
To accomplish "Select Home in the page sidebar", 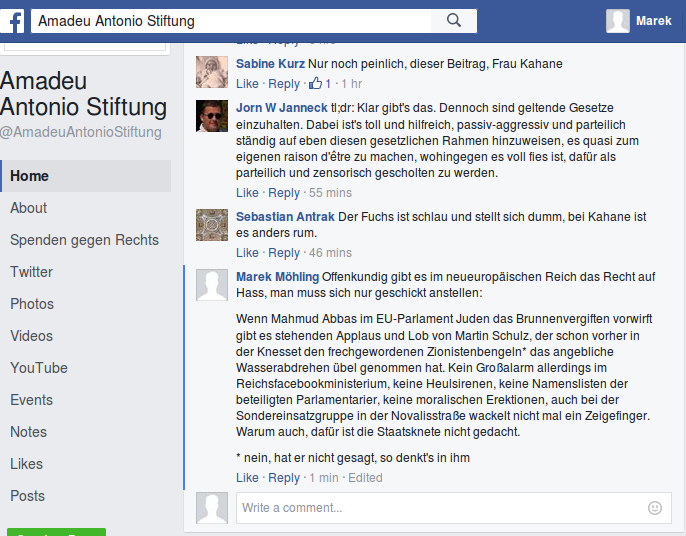I will 86,176.
